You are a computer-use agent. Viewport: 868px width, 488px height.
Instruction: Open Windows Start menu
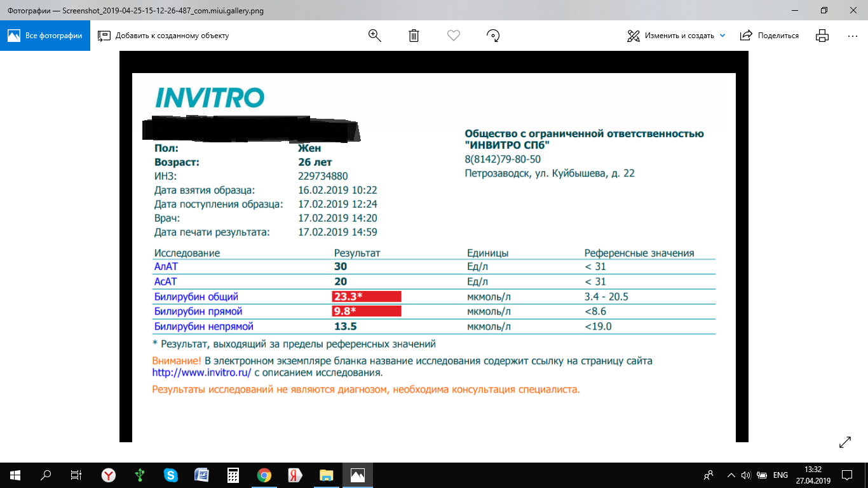click(15, 475)
